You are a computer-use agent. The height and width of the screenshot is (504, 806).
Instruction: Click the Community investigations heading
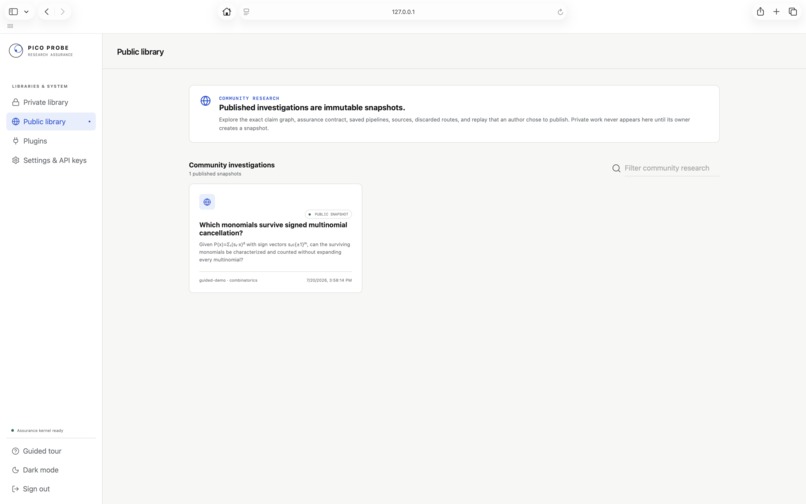click(x=232, y=165)
